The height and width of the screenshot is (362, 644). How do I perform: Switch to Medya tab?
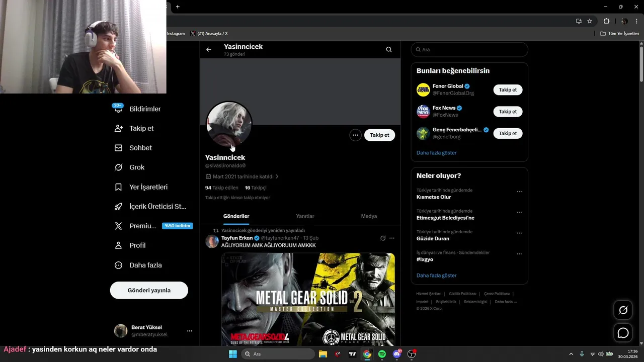pyautogui.click(x=369, y=216)
